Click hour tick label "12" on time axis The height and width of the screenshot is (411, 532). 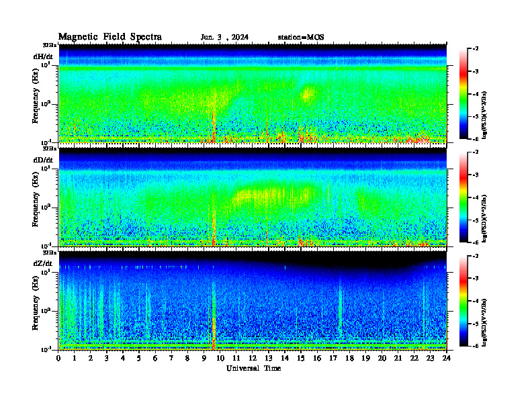(x=253, y=358)
